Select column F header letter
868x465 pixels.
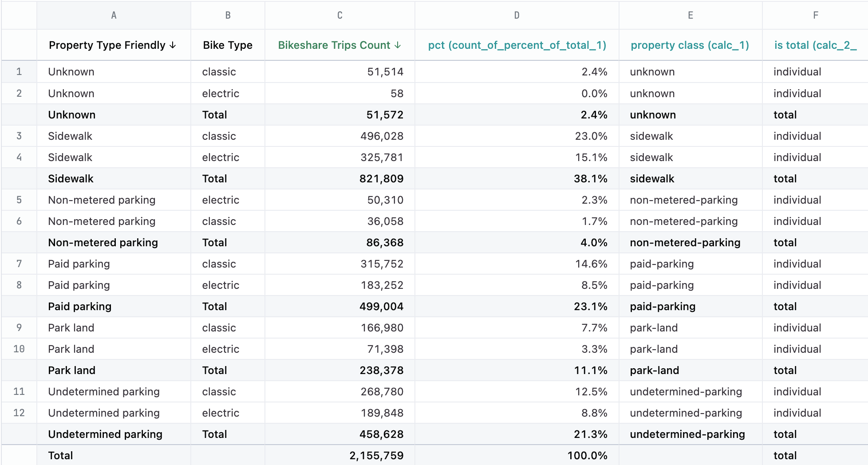tap(815, 16)
